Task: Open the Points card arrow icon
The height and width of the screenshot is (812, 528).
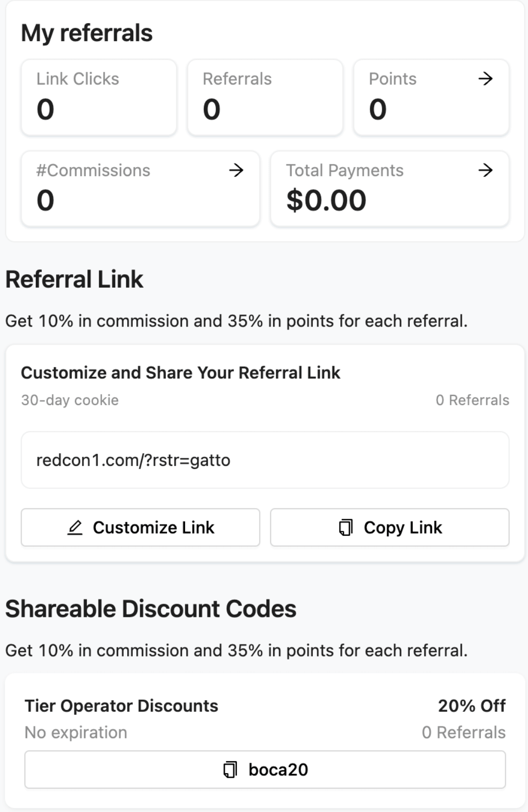Action: click(485, 78)
